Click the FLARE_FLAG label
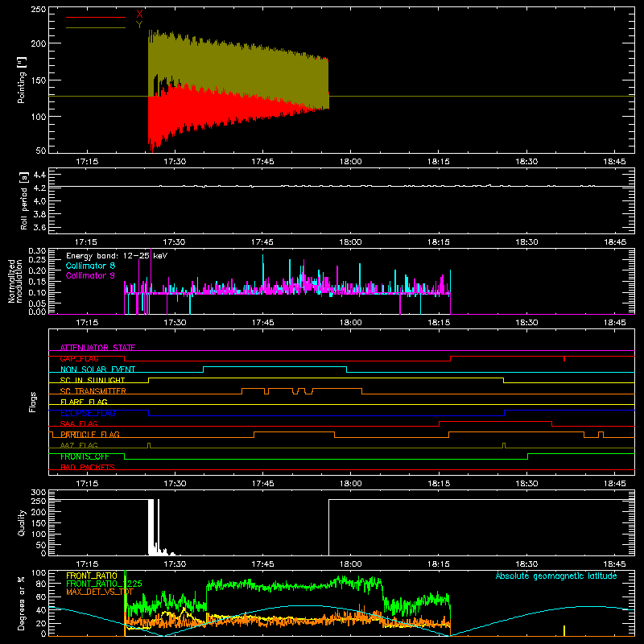 coord(84,402)
